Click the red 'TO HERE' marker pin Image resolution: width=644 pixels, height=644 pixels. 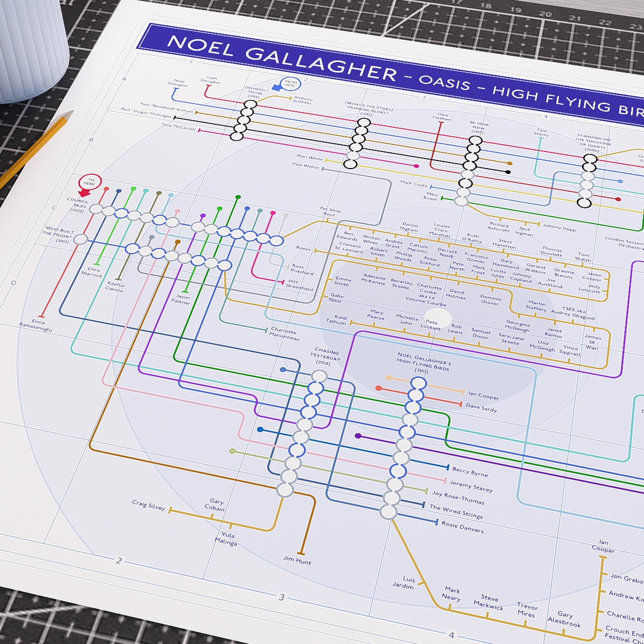point(90,185)
